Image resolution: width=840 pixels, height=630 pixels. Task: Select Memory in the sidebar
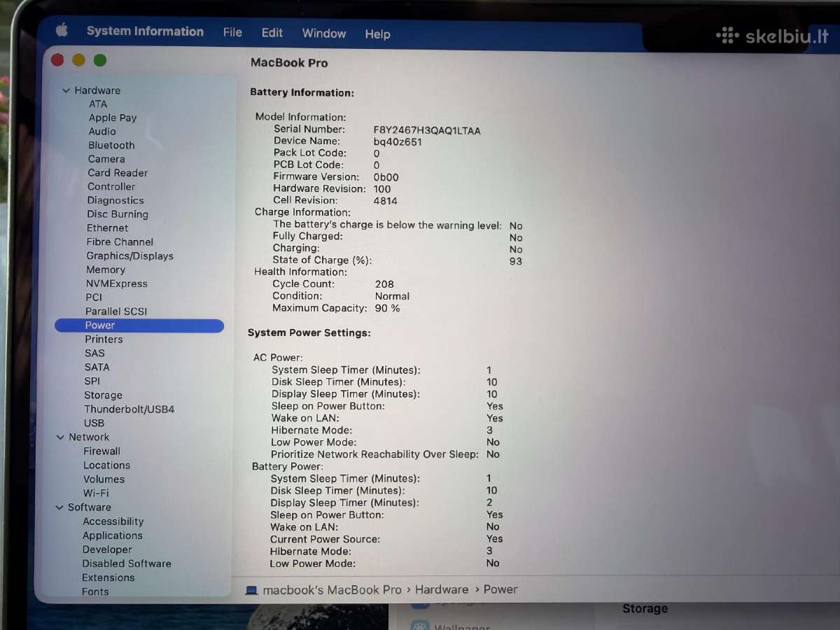point(106,269)
